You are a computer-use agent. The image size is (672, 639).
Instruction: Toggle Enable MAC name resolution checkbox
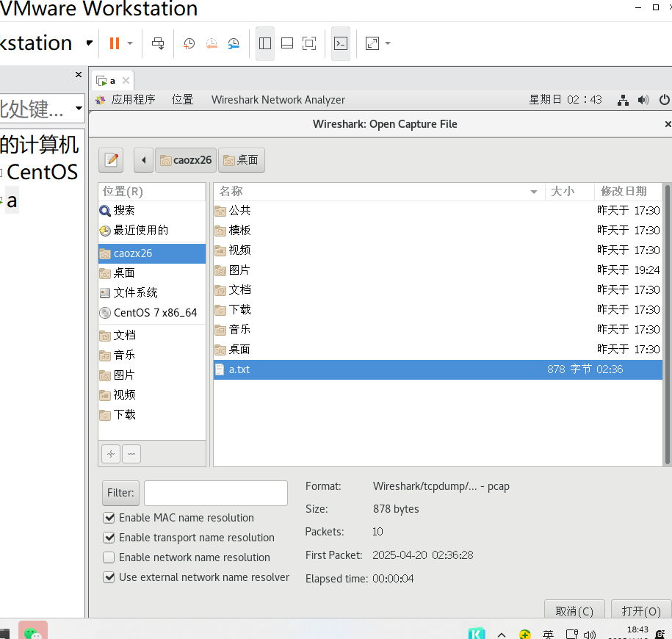(x=109, y=518)
